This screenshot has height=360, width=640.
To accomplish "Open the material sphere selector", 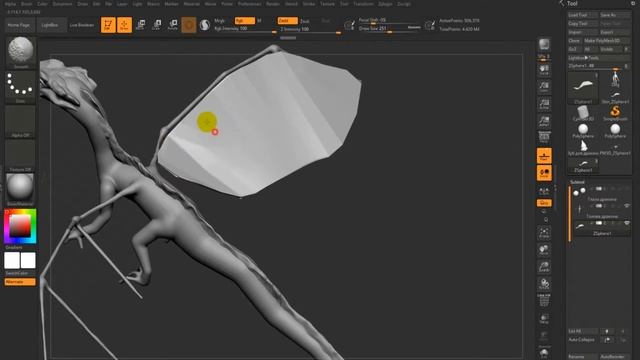I will click(20, 190).
